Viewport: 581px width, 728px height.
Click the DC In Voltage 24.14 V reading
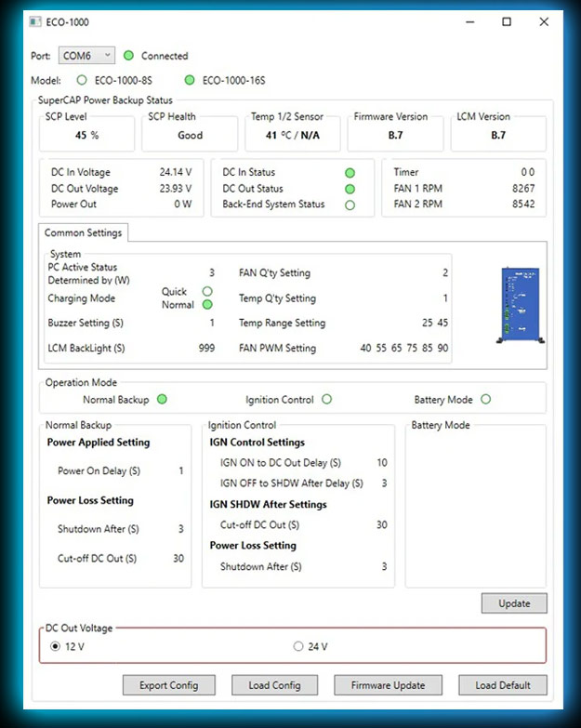(176, 172)
